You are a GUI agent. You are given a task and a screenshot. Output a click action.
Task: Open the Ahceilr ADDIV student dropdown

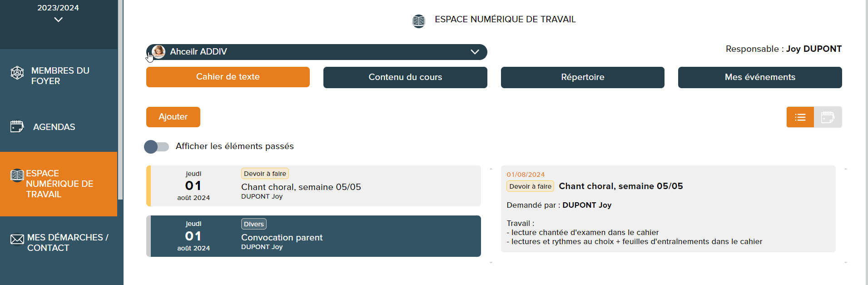[x=475, y=52]
